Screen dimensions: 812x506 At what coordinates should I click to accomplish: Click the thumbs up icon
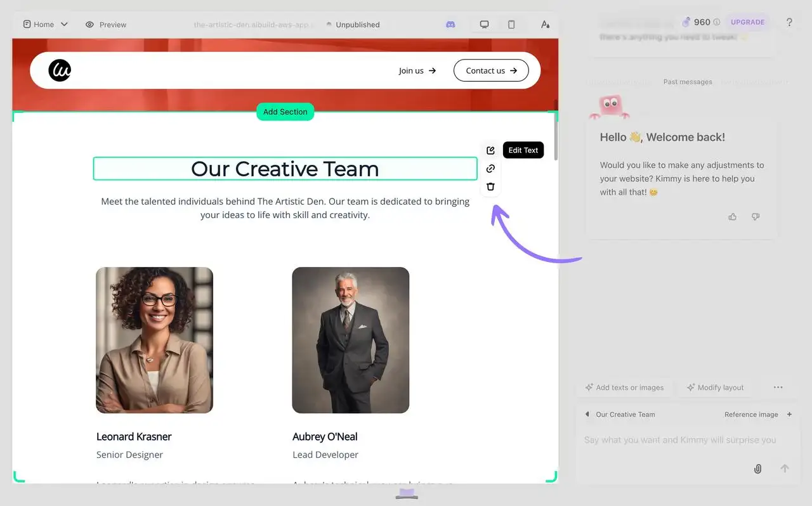(x=733, y=217)
